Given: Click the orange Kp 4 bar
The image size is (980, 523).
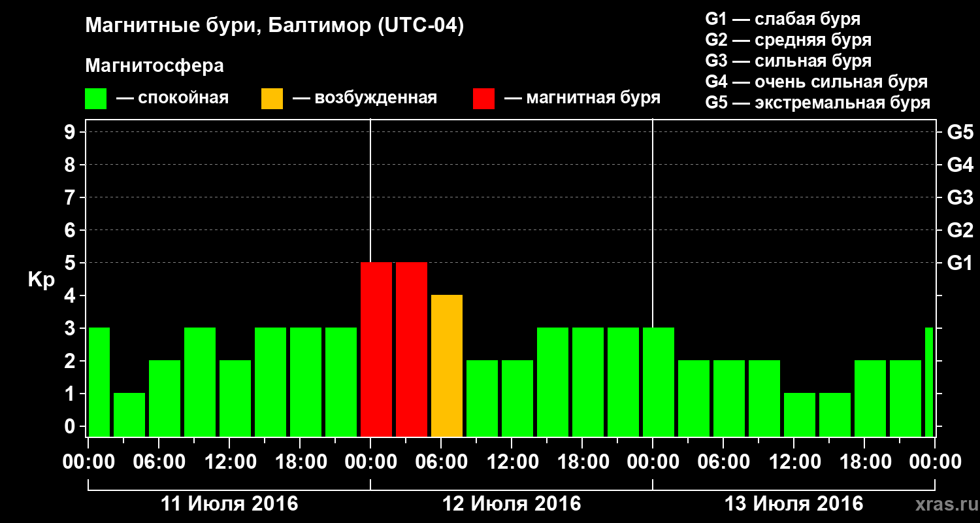Looking at the screenshot, I should (x=447, y=365).
